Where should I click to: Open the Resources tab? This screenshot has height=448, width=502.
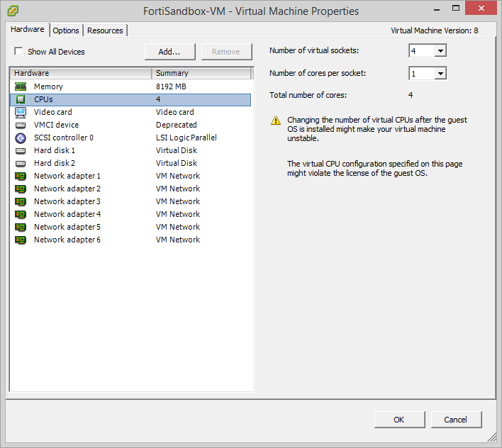[x=105, y=30]
